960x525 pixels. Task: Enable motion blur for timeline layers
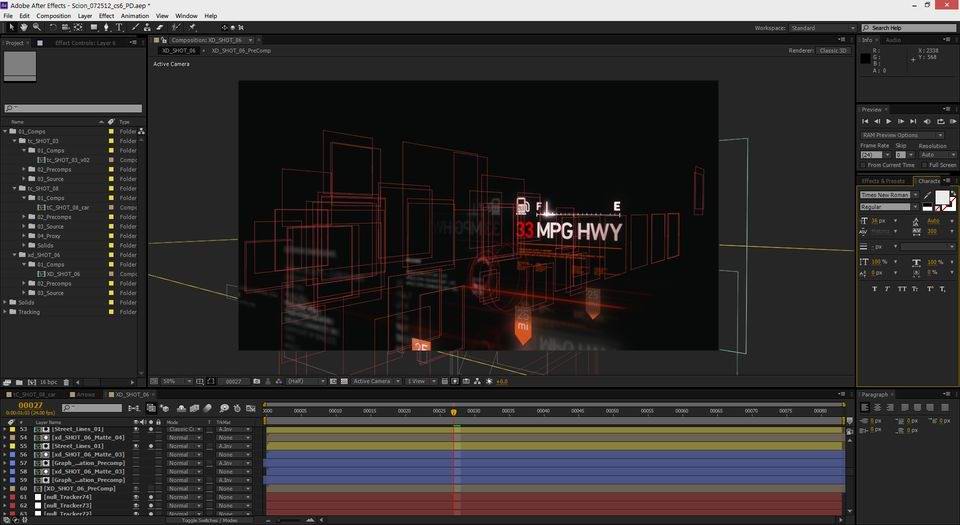[208, 408]
